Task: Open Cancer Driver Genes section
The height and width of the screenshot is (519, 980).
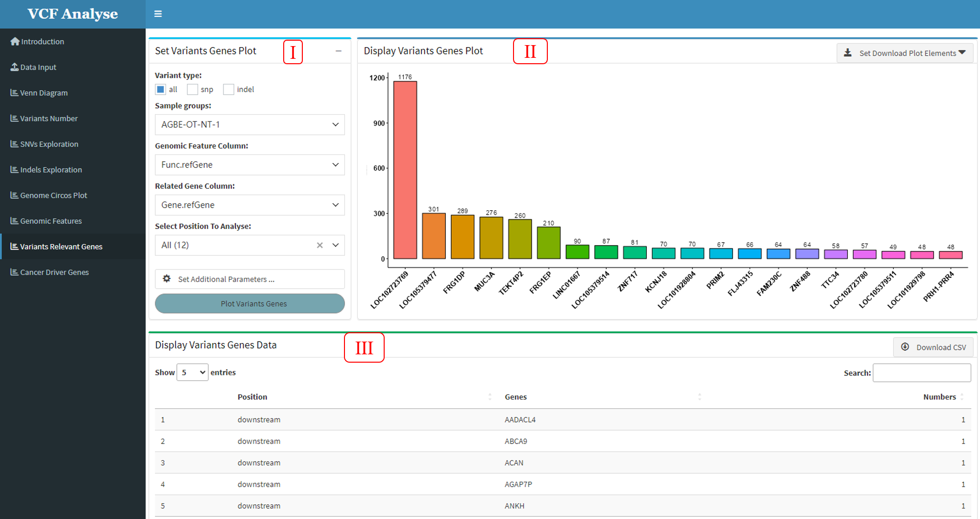Action: pyautogui.click(x=54, y=272)
